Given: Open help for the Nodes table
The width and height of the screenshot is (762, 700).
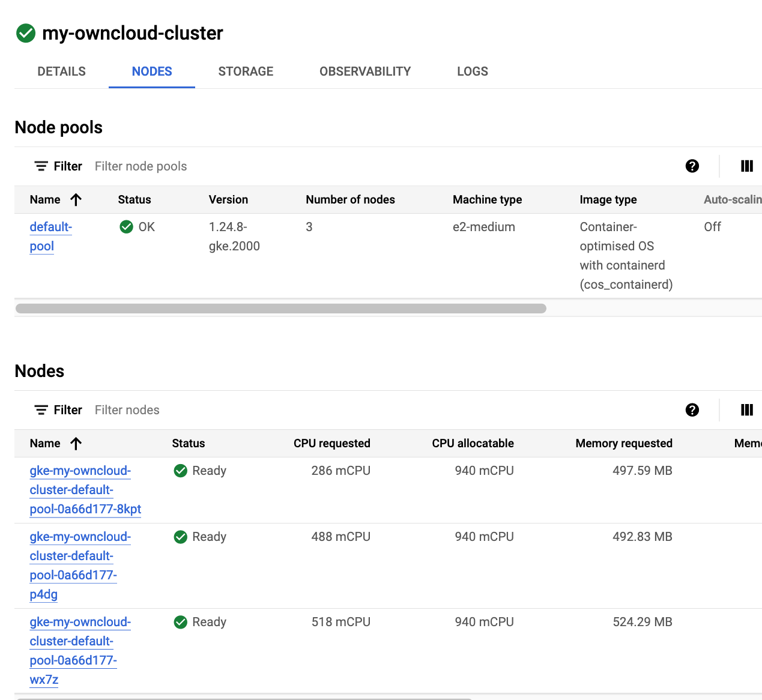Looking at the screenshot, I should (692, 410).
